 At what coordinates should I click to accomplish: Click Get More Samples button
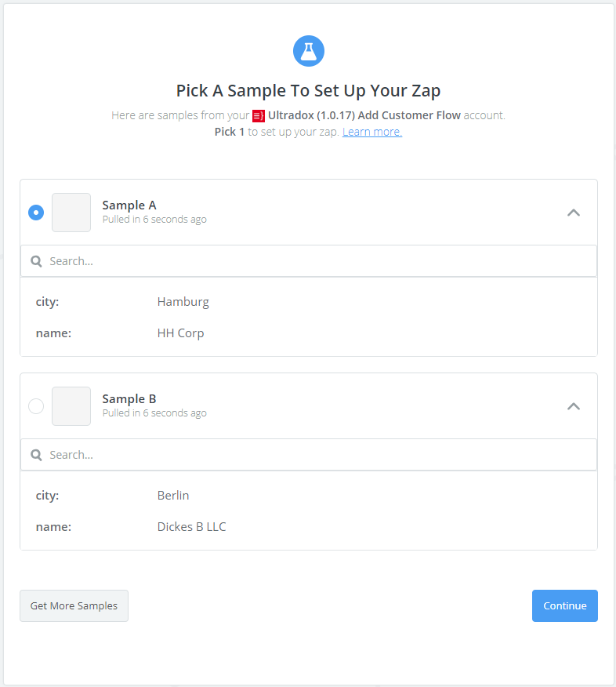pyautogui.click(x=74, y=605)
